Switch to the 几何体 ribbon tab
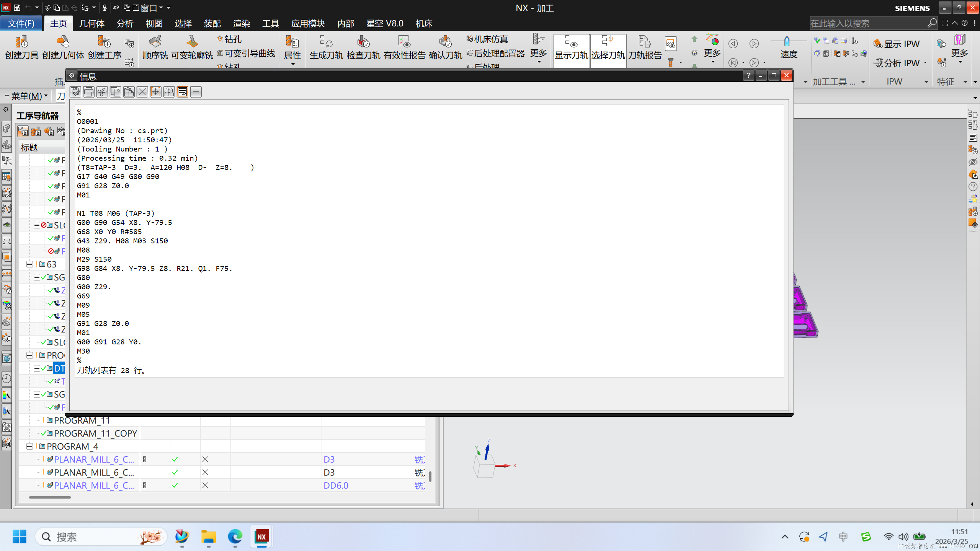980x551 pixels. [91, 24]
